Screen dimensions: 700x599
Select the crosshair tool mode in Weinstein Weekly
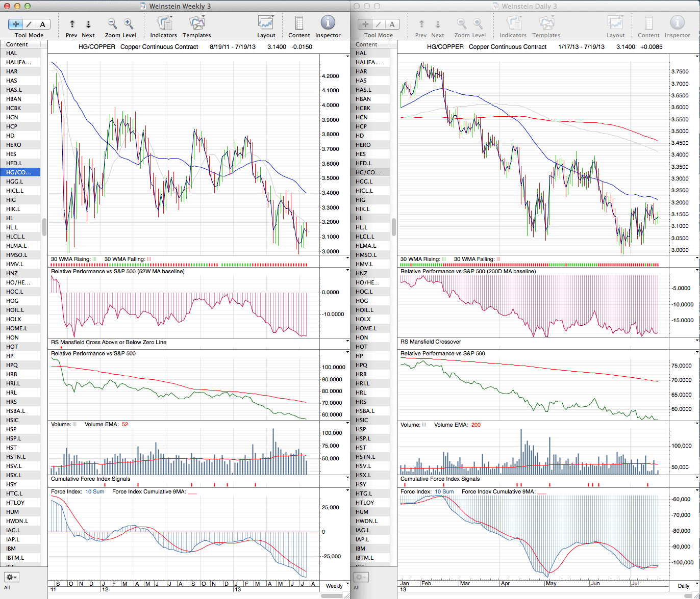(16, 24)
